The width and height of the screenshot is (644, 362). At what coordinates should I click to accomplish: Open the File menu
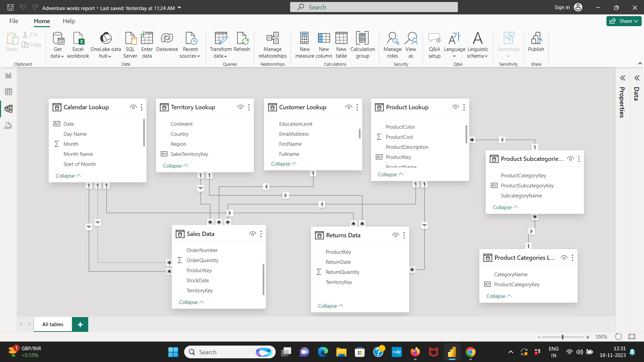point(14,21)
